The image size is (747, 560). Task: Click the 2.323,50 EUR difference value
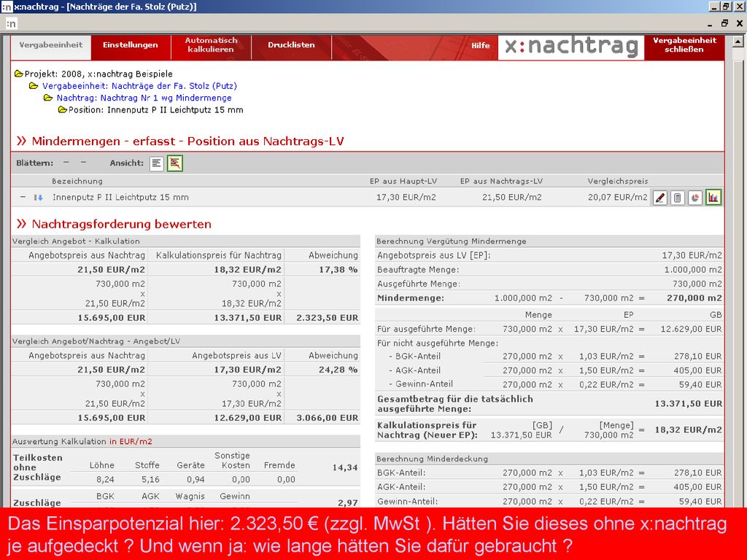(x=328, y=318)
